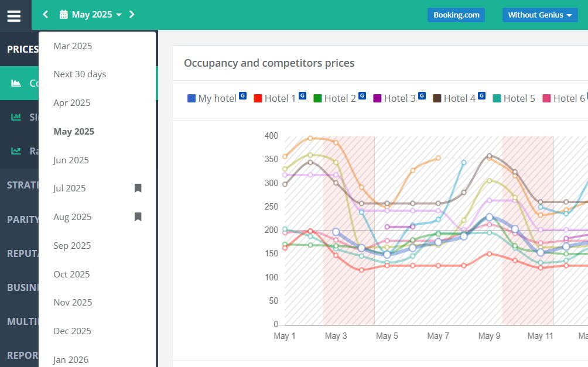Click the bookmark icon next to Aug 2025
Screen dimensions: 588x367
coord(138,217)
